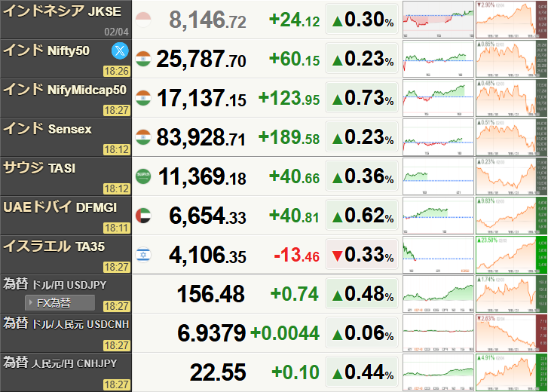Click the Israel flag in the TA35 row
Screen dimensions: 548x392
point(143,255)
